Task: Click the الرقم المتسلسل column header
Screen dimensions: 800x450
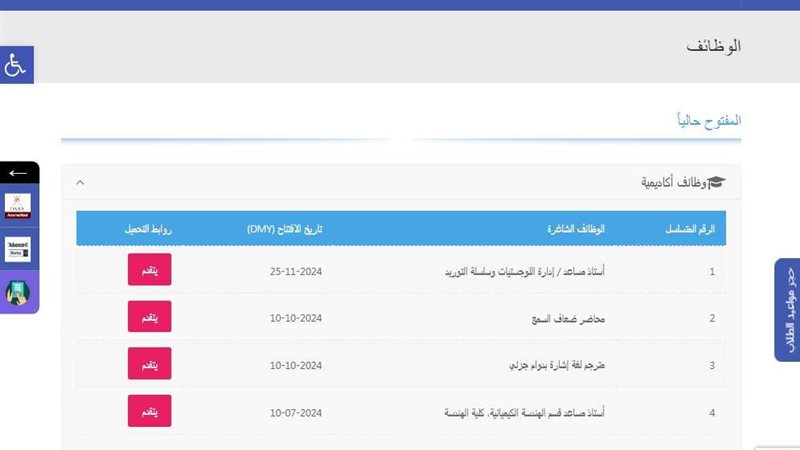Action: pos(690,229)
